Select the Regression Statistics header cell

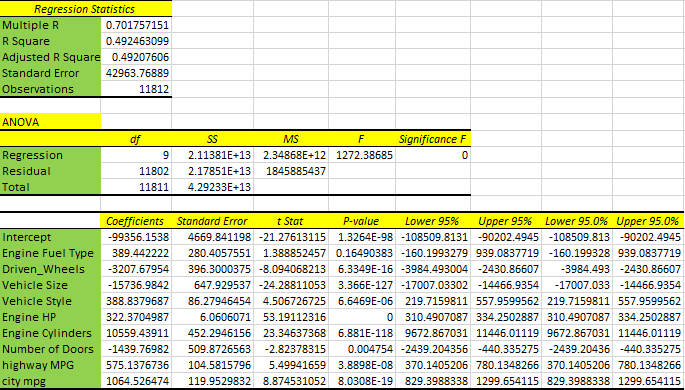pyautogui.click(x=86, y=9)
